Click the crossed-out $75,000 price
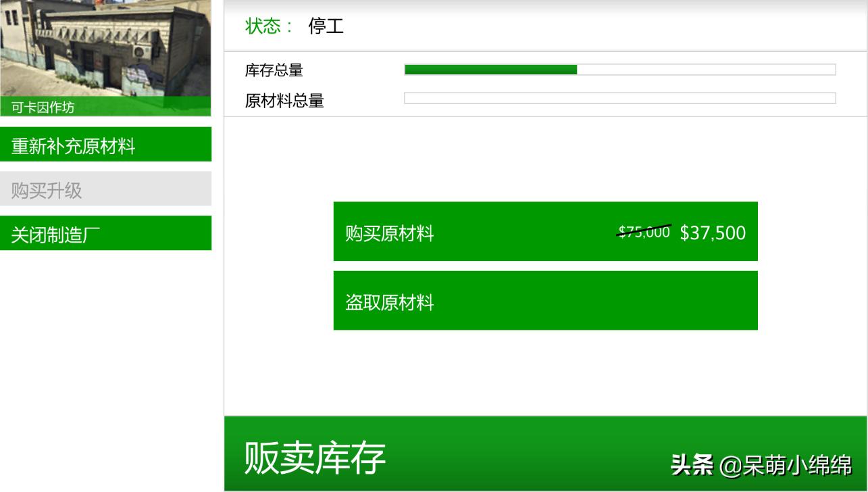The image size is (868, 492). 642,230
